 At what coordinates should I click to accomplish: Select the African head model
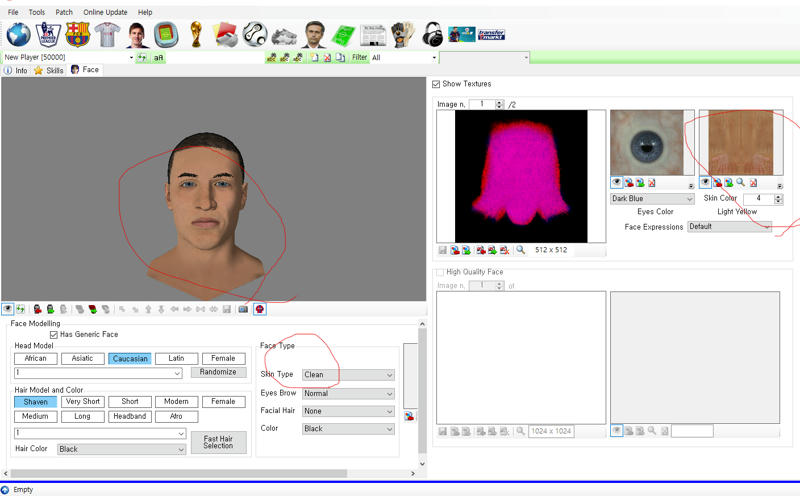pos(36,359)
